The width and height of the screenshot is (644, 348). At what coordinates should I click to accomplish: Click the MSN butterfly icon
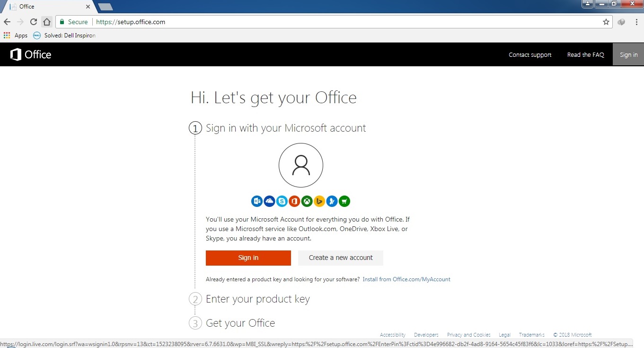pyautogui.click(x=332, y=201)
